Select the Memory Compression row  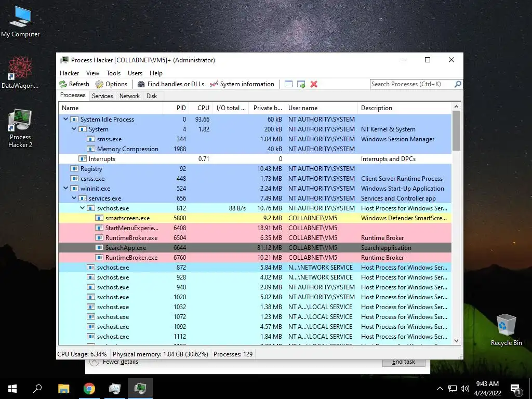pyautogui.click(x=255, y=149)
